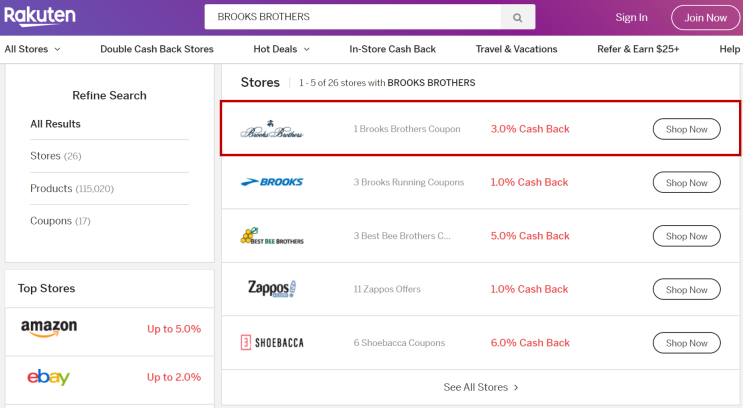Go to In-Store Cash Back
Image resolution: width=743 pixels, height=408 pixels.
(392, 49)
